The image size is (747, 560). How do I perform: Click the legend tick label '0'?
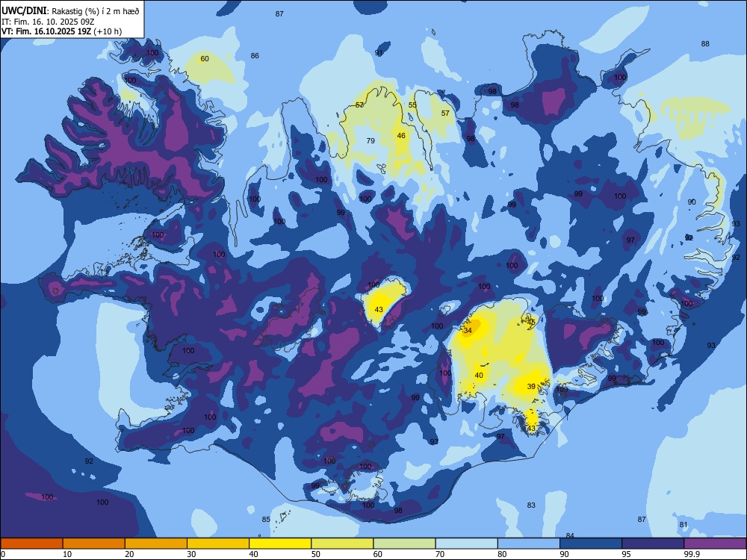(x=2, y=554)
